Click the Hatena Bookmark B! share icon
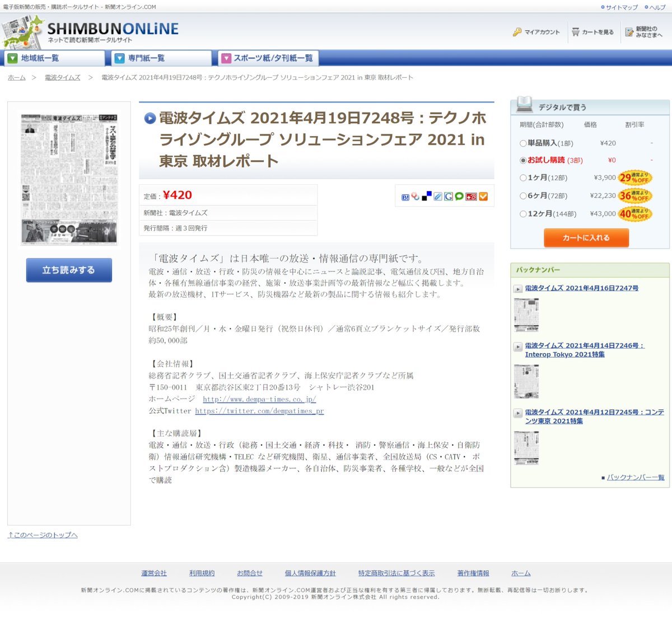Viewport: 672px width, 632px height. [x=405, y=196]
